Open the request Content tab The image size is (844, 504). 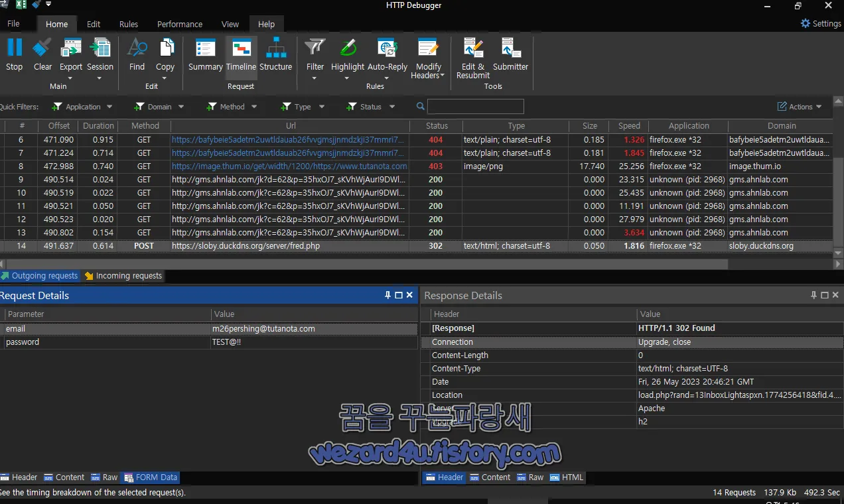(x=64, y=477)
